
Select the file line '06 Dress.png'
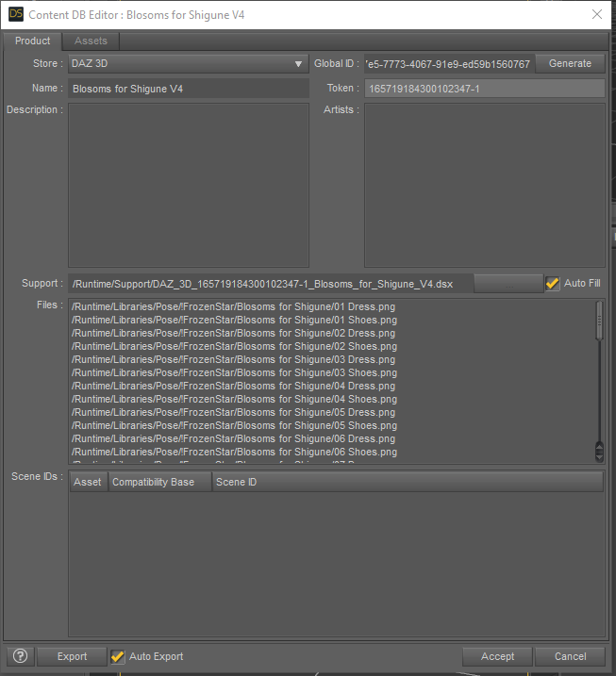coord(233,438)
